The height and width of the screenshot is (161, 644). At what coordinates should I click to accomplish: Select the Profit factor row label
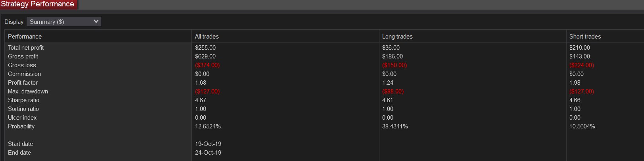pos(23,83)
